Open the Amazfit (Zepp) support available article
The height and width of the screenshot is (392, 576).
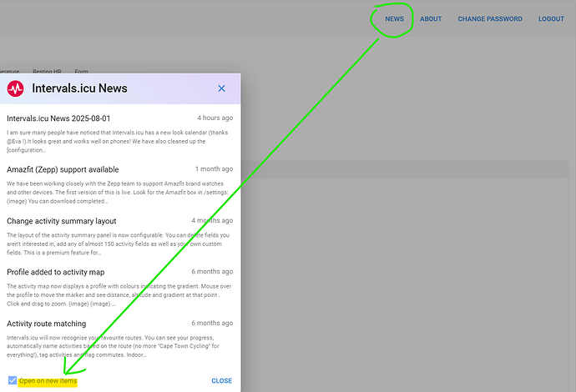point(63,169)
